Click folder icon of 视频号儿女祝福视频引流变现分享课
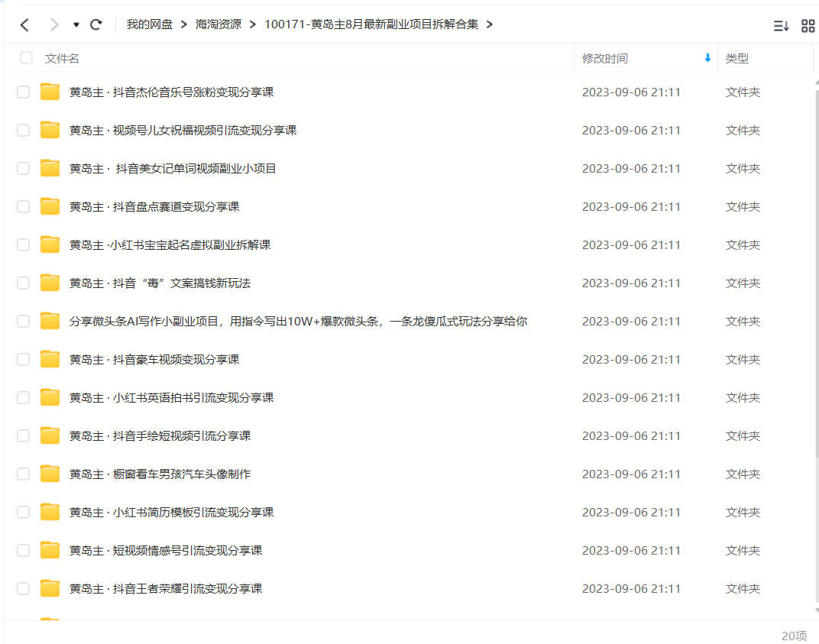The width and height of the screenshot is (819, 644). [50, 130]
